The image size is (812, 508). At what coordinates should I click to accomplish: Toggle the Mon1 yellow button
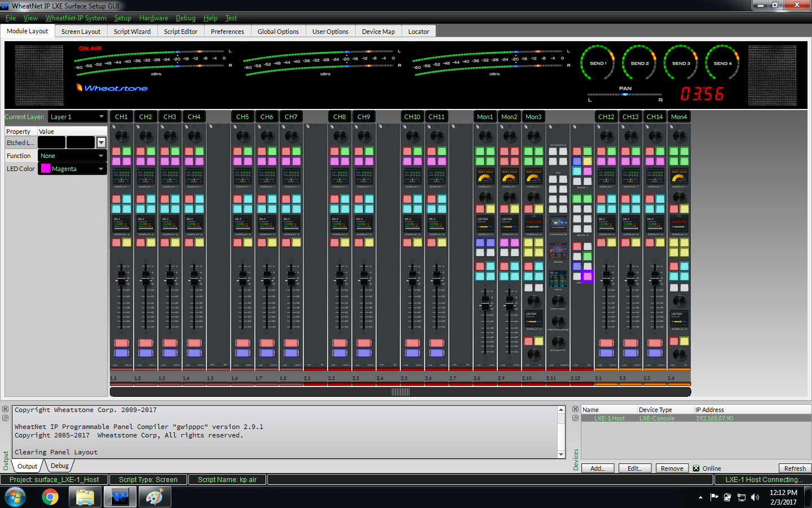[x=490, y=209]
